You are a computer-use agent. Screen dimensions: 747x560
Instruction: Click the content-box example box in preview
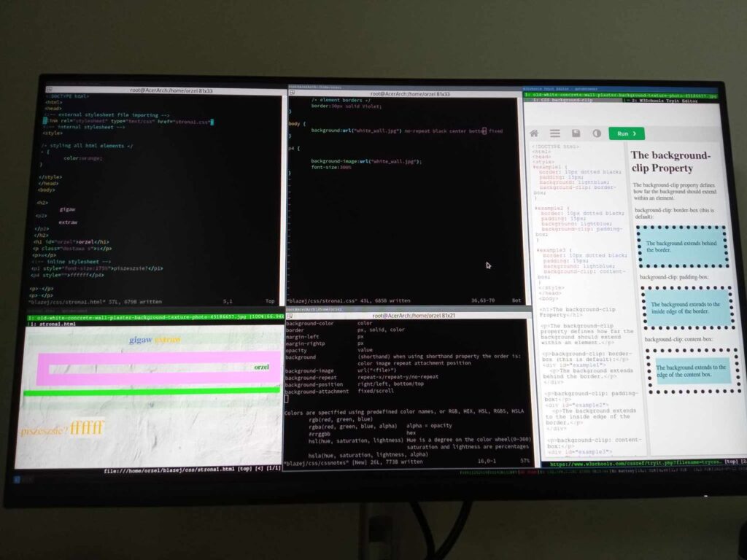pos(688,370)
